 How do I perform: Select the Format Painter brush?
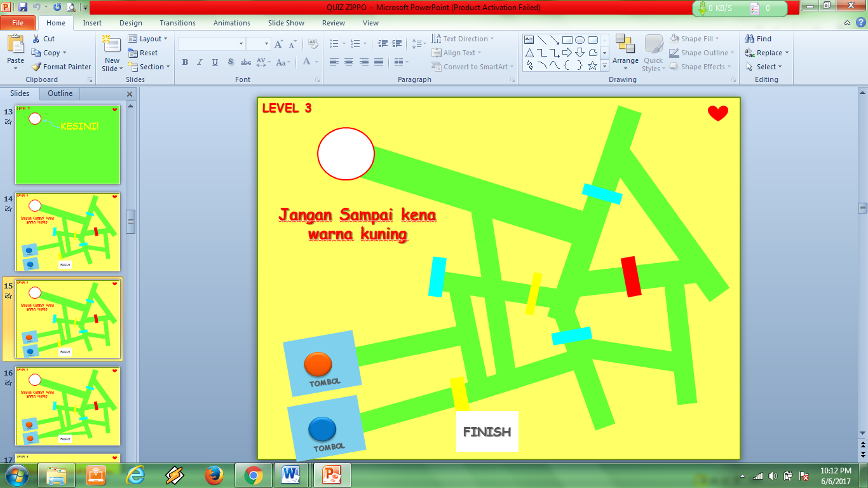[x=61, y=67]
